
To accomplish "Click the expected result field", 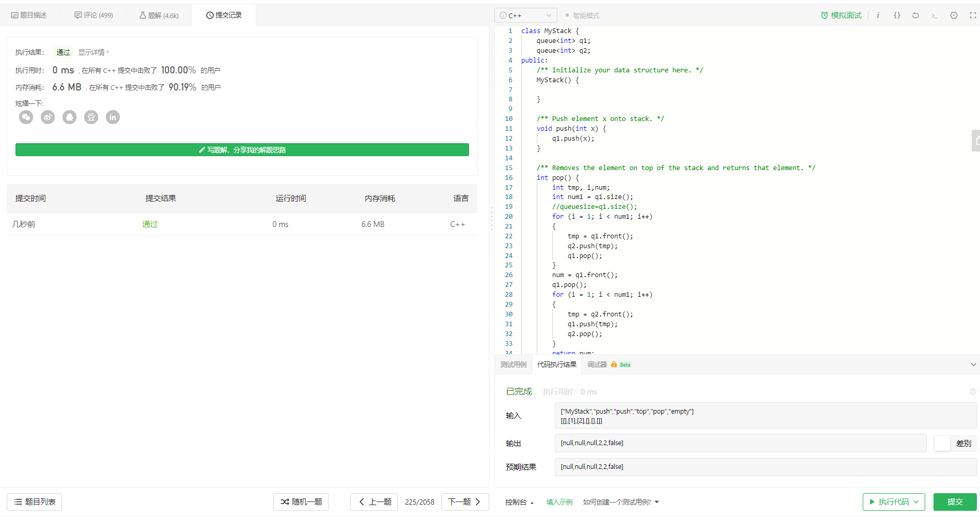I will click(765, 467).
